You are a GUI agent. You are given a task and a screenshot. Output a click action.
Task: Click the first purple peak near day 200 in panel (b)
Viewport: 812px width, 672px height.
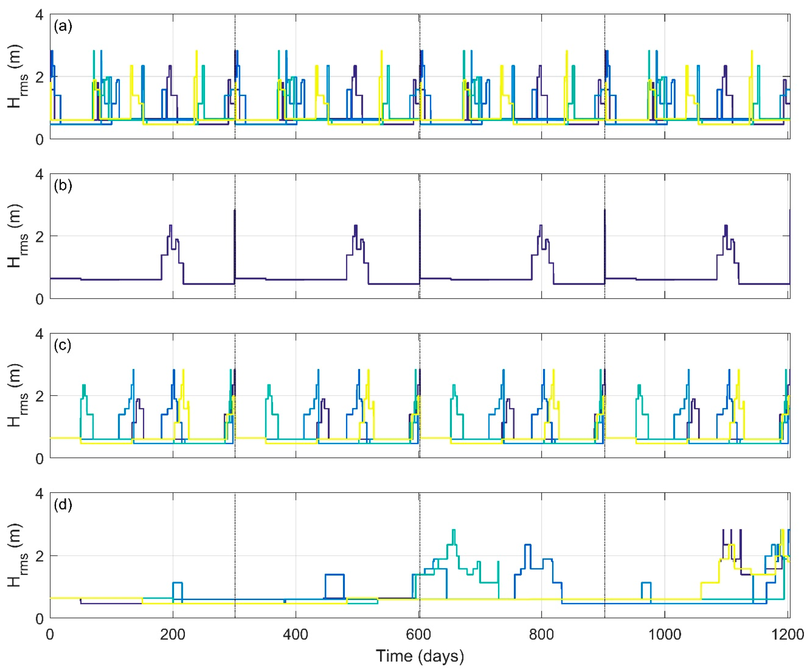click(x=170, y=226)
